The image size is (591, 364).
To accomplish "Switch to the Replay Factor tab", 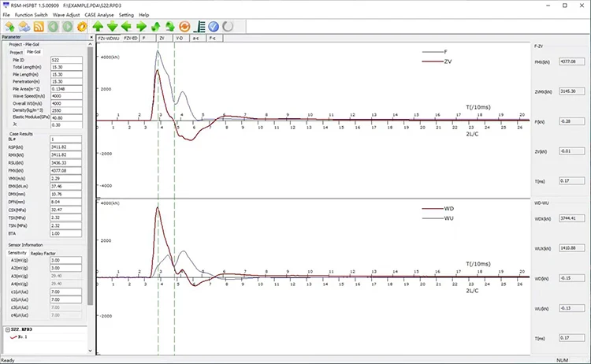I will point(44,253).
